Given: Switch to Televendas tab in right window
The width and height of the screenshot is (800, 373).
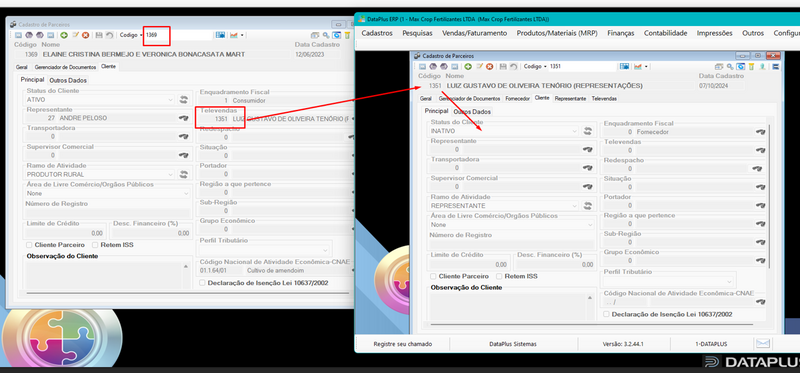Looking at the screenshot, I should click(x=604, y=98).
